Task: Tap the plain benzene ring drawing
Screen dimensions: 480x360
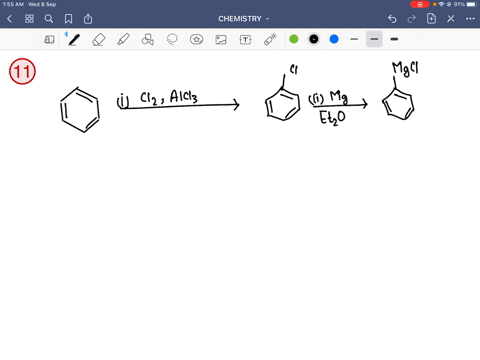Action: [x=80, y=110]
